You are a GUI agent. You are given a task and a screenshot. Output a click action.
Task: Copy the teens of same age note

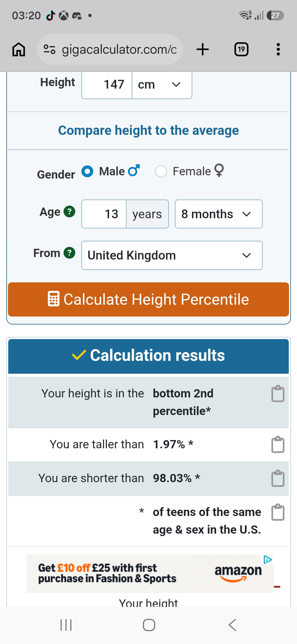click(x=278, y=512)
